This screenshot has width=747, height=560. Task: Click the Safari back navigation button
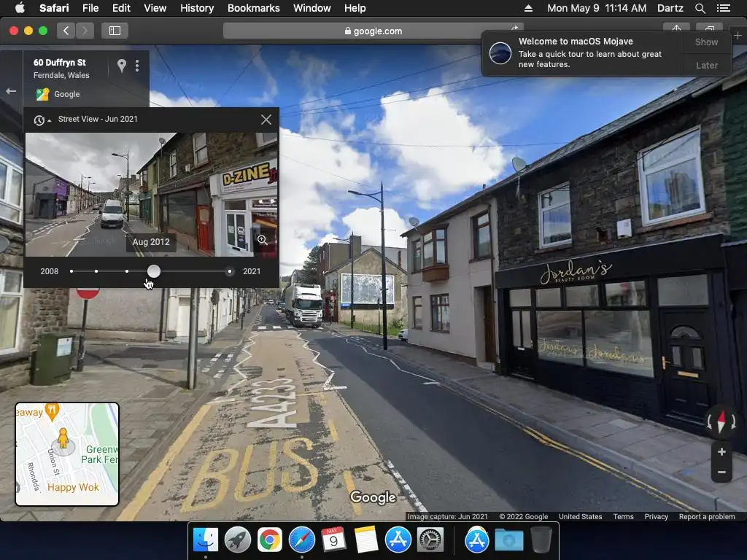click(66, 31)
